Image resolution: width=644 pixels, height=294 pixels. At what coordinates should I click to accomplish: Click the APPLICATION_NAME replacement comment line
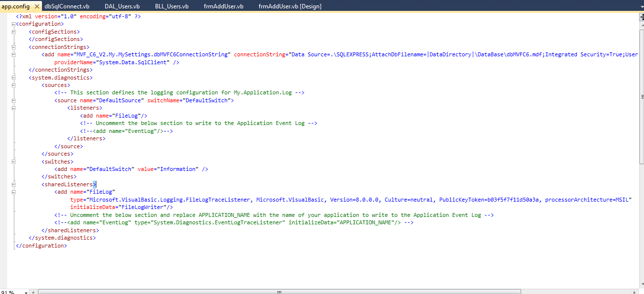[x=274, y=215]
